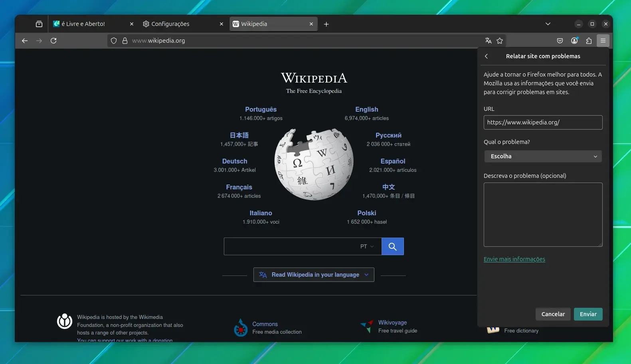Image resolution: width=631 pixels, height=364 pixels.
Task: Click the Wikipedia search magnifier button
Action: 392,246
